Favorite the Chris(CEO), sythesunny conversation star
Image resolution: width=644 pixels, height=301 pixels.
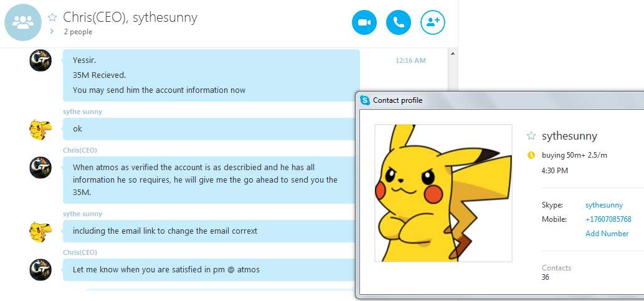point(52,17)
